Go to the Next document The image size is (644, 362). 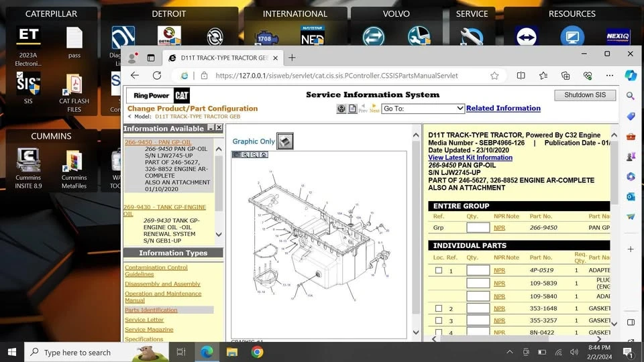(x=374, y=109)
